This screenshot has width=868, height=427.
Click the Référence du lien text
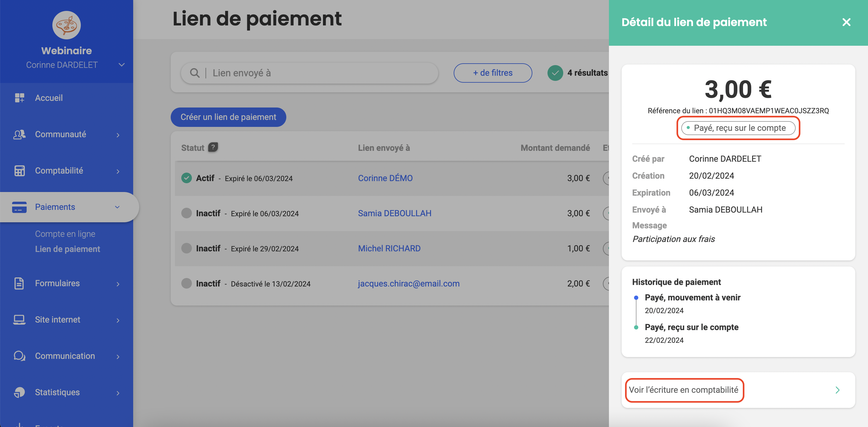(738, 111)
